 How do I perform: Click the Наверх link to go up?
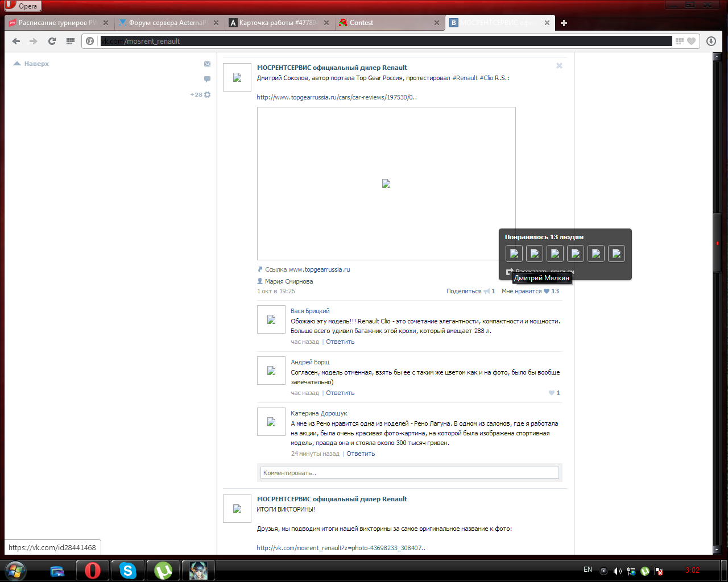coord(31,64)
